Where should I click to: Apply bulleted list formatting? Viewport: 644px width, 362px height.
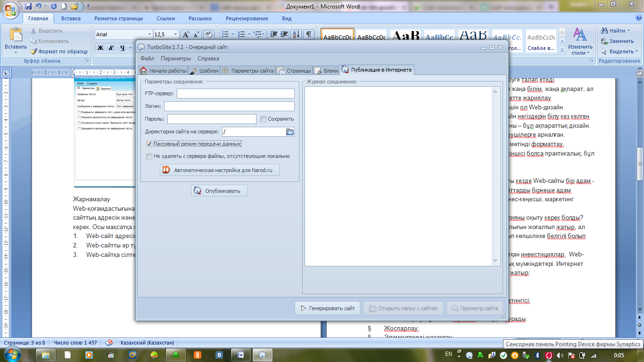click(x=225, y=34)
